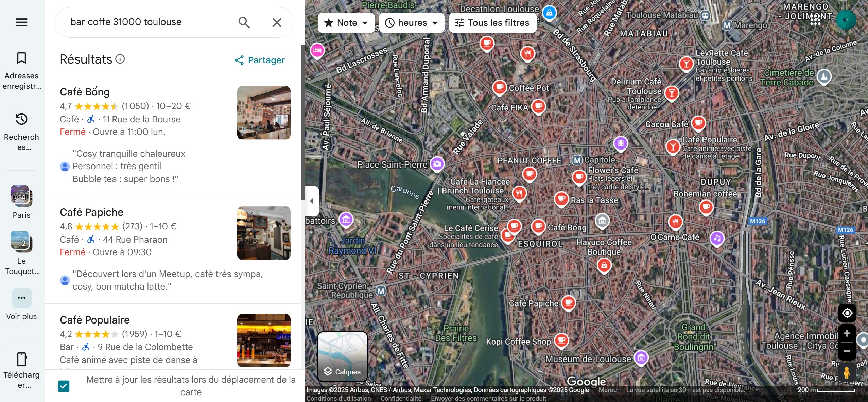Click the my-location target button
Viewport: 868px width, 402px height.
847,313
